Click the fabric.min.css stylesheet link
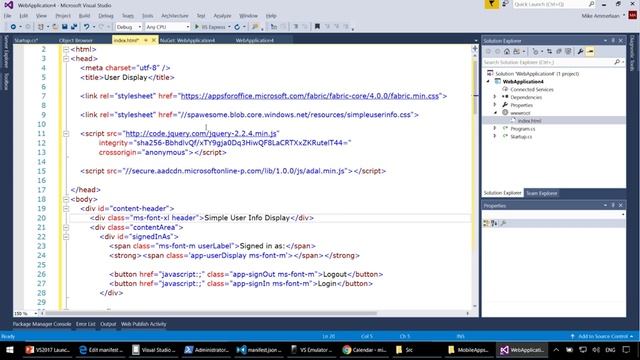The image size is (640, 360). point(310,96)
